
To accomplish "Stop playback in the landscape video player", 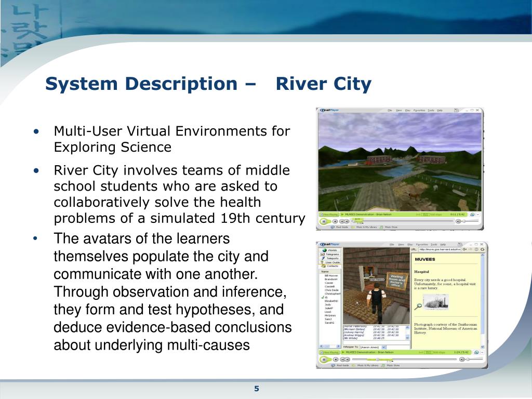I will [335, 221].
